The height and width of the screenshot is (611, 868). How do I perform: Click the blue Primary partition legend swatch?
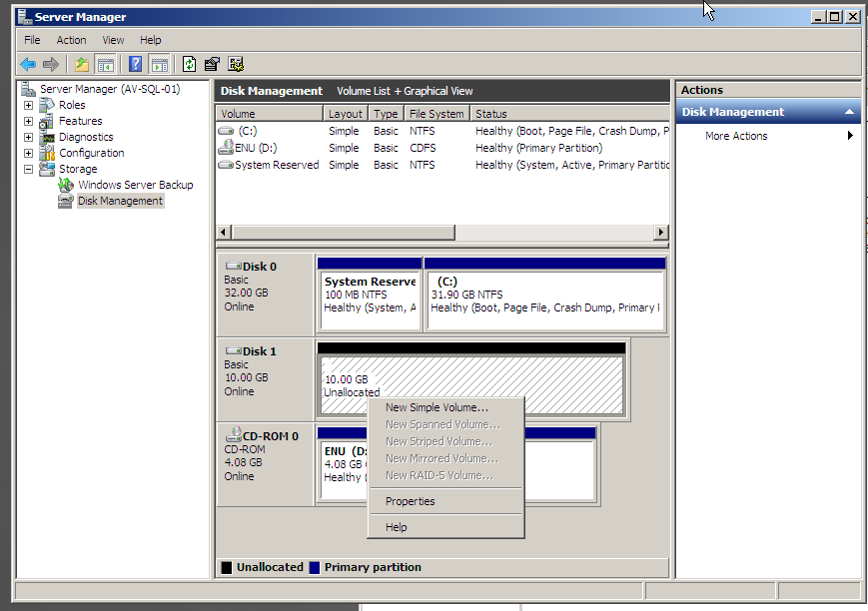point(315,568)
